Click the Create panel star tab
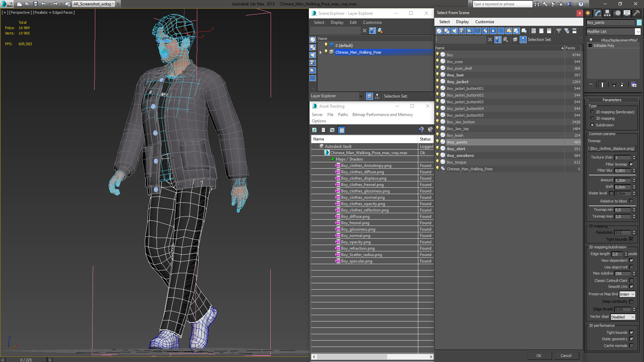The width and height of the screenshot is (644, 362). [x=588, y=13]
